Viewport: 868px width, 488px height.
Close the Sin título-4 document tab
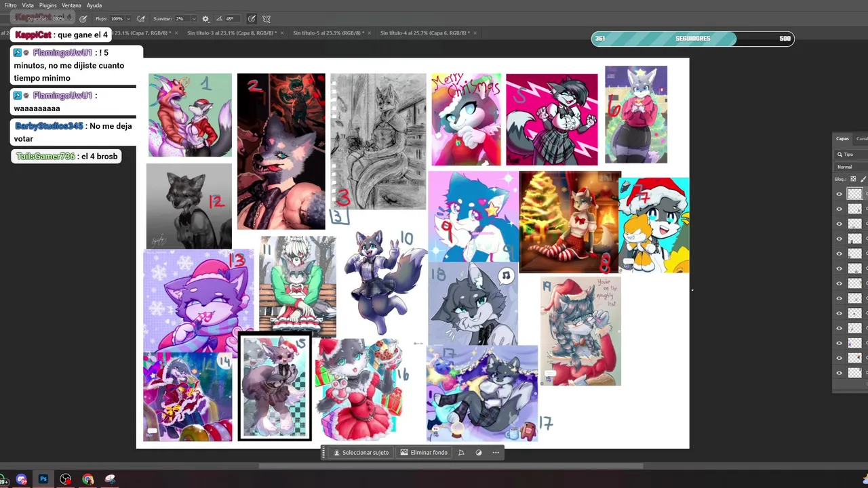(475, 33)
